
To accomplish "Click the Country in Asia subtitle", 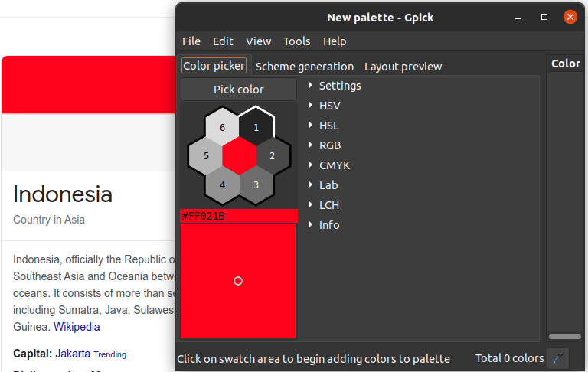I will pyautogui.click(x=49, y=220).
